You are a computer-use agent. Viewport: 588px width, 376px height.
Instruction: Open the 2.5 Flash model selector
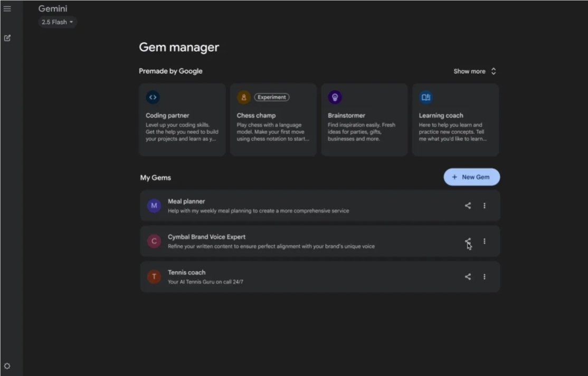pyautogui.click(x=57, y=22)
